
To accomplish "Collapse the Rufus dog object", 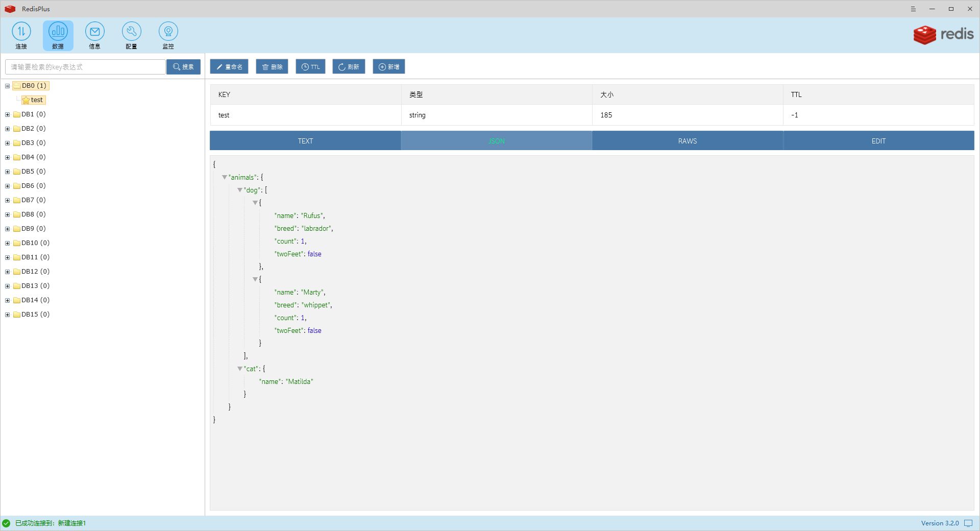I will [x=255, y=203].
